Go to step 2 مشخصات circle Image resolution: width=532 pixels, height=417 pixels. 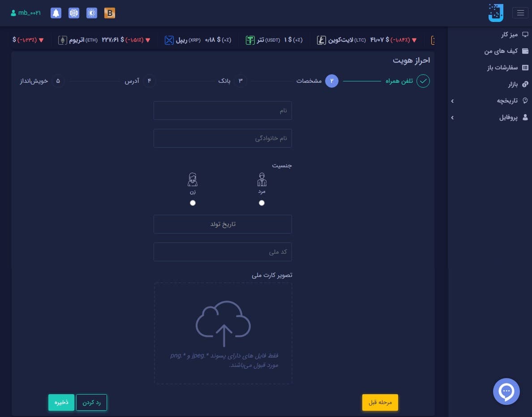[331, 81]
